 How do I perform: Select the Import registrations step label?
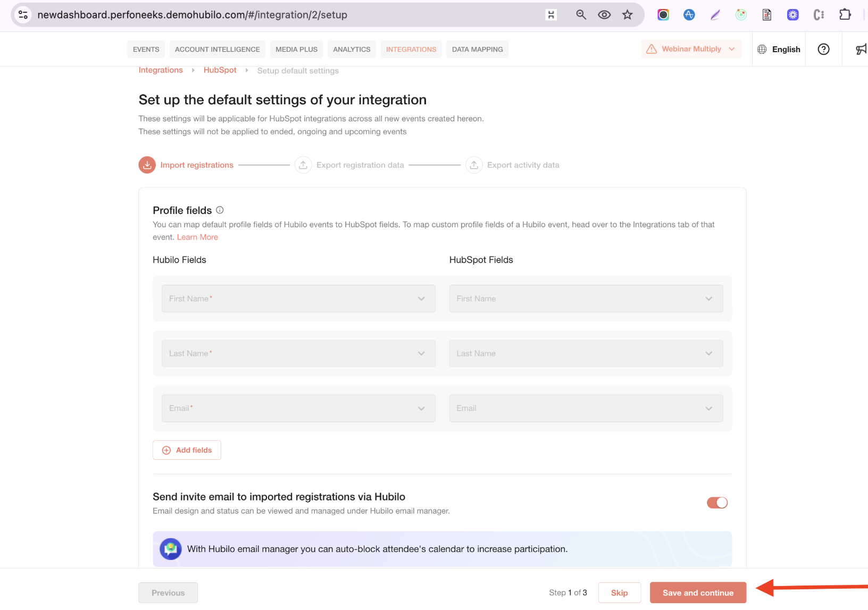point(197,165)
